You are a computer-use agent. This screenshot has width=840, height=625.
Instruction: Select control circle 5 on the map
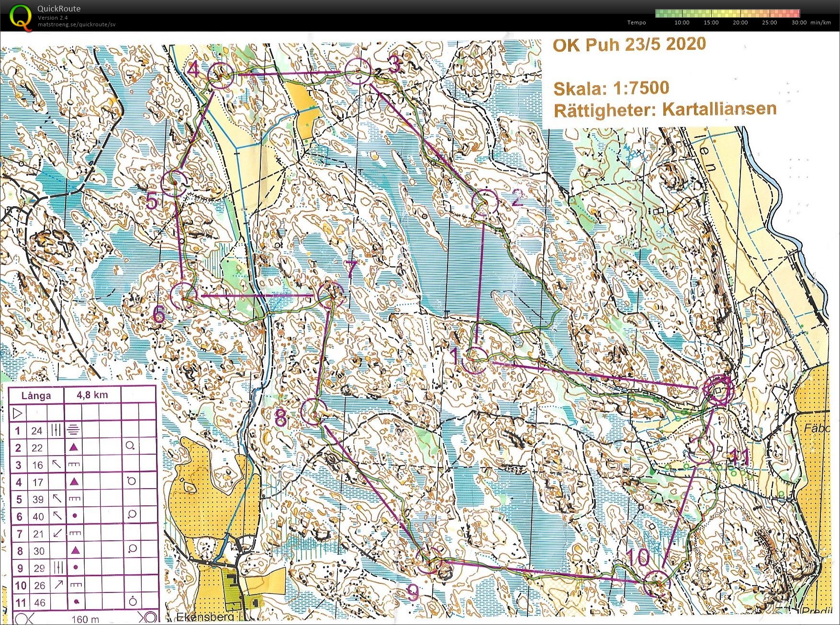[174, 183]
